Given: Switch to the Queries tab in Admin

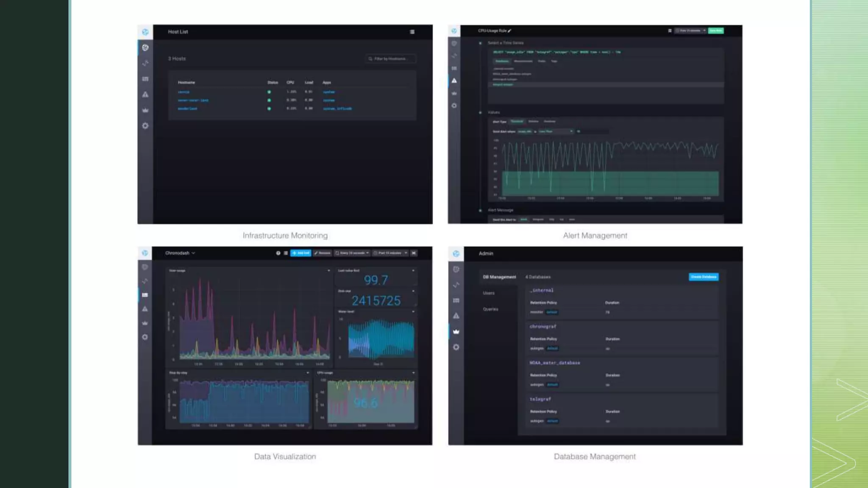Looking at the screenshot, I should [x=490, y=309].
